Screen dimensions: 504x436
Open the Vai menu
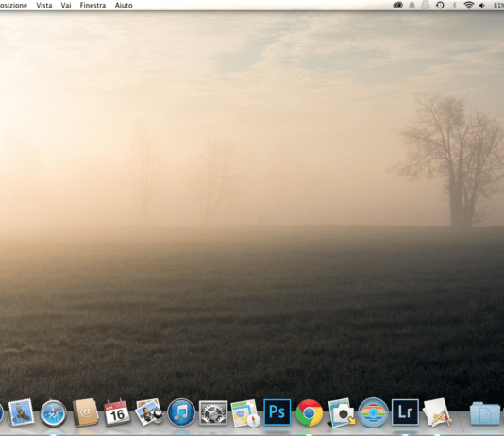(66, 5)
